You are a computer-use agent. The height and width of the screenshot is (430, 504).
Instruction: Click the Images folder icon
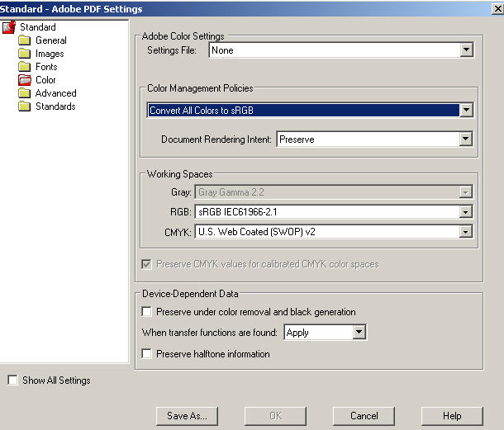25,54
